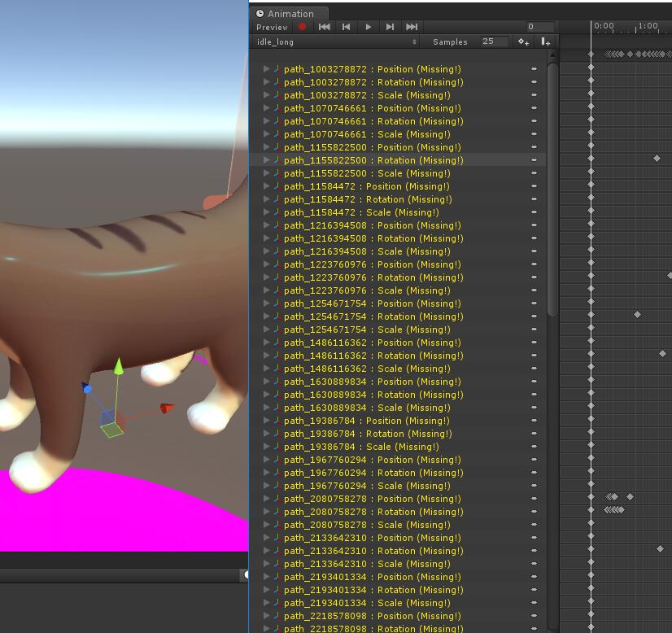The image size is (672, 633).
Task: Jump to the previous keyframe
Action: 346,27
